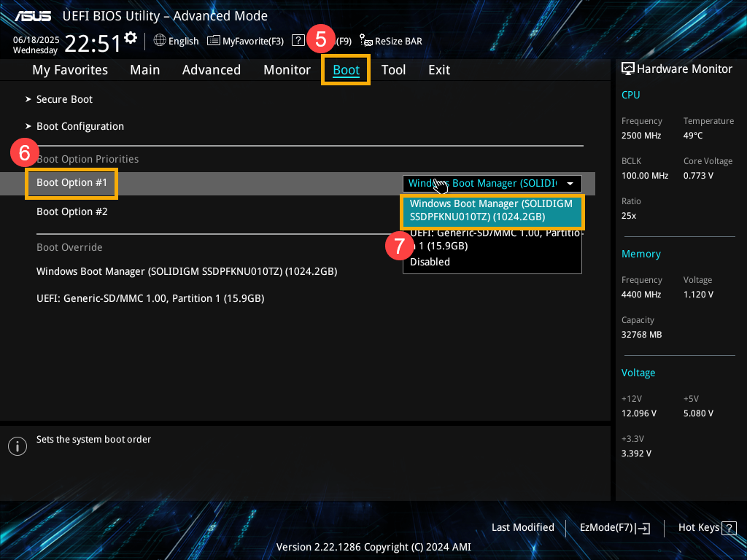Screen dimensions: 747x560
Task: Click the Hot Keys question mark icon
Action: coord(729,528)
